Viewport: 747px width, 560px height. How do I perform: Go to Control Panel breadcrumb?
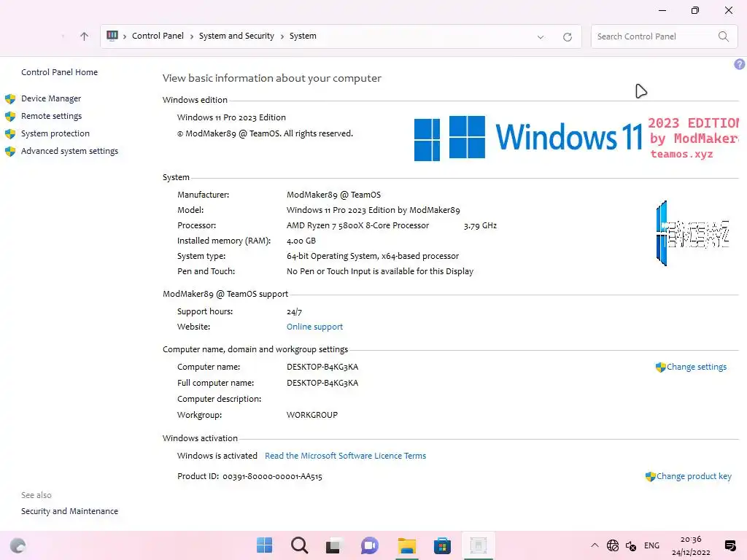(158, 36)
